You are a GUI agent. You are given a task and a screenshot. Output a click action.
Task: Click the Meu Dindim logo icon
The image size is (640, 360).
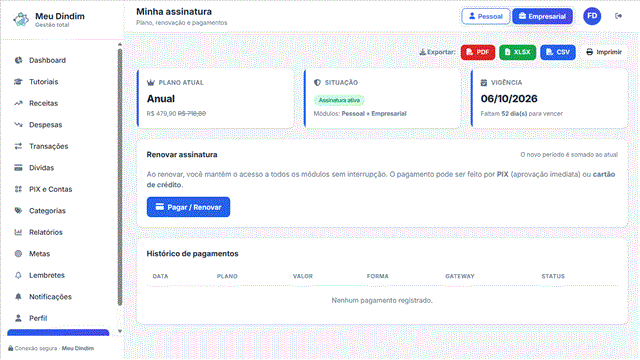click(21, 19)
